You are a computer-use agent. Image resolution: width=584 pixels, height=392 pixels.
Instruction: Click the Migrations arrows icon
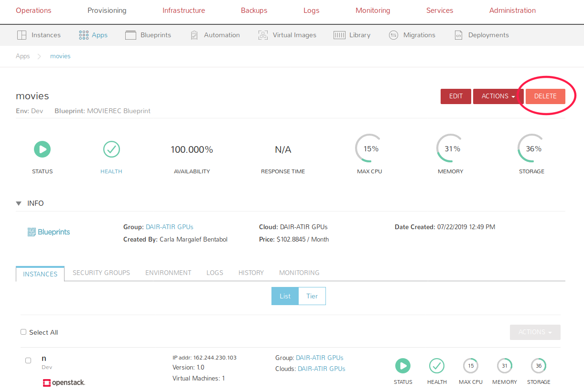click(x=393, y=35)
